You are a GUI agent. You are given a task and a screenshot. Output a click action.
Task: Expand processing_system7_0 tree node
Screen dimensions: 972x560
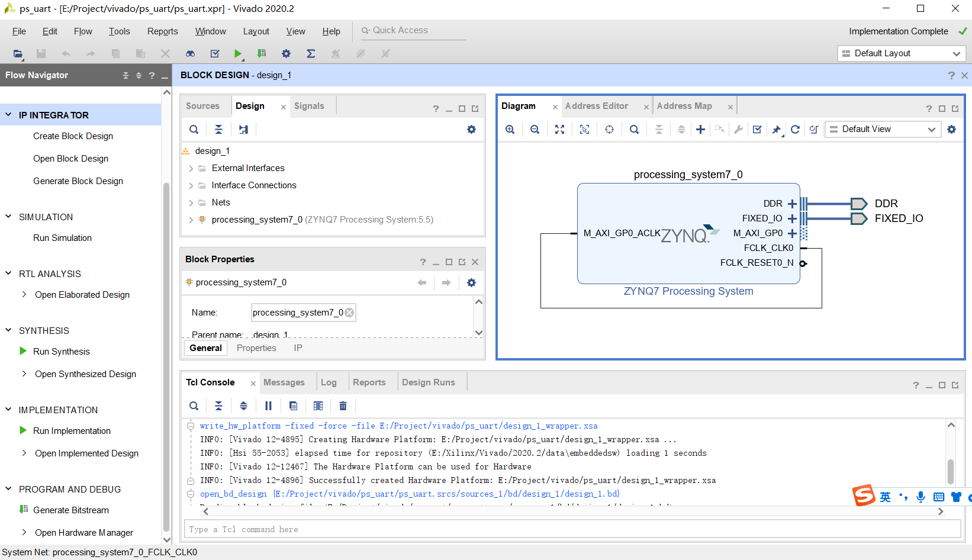pyautogui.click(x=191, y=220)
